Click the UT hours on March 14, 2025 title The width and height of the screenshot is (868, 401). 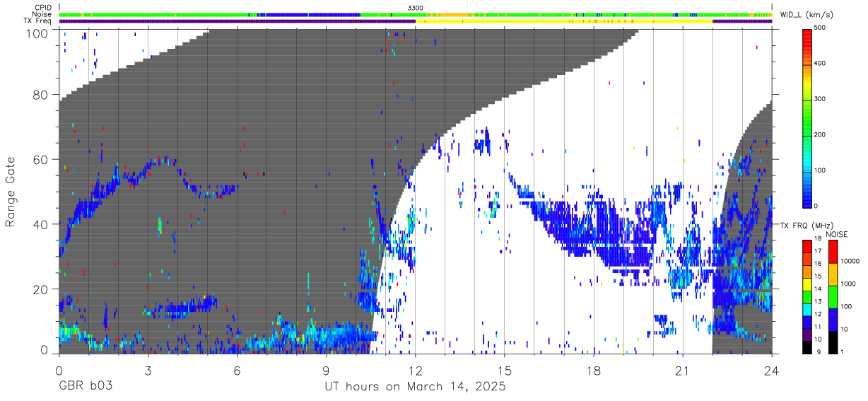click(x=416, y=387)
